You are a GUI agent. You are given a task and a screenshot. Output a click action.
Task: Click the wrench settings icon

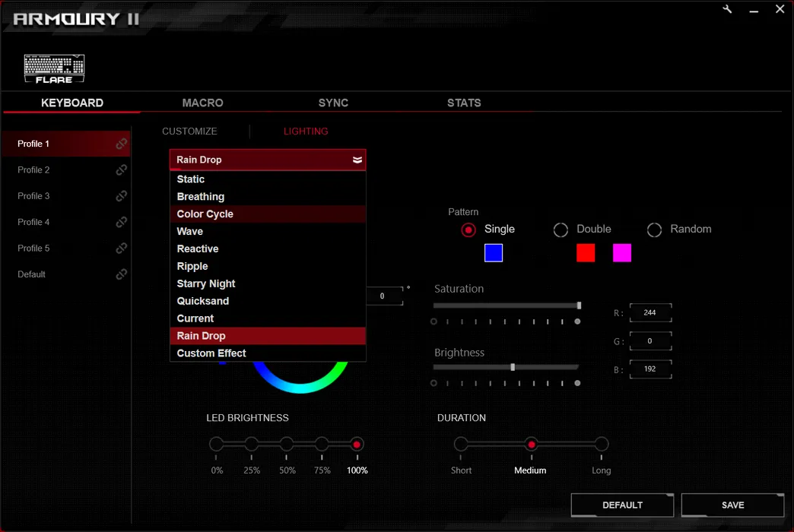coord(727,10)
